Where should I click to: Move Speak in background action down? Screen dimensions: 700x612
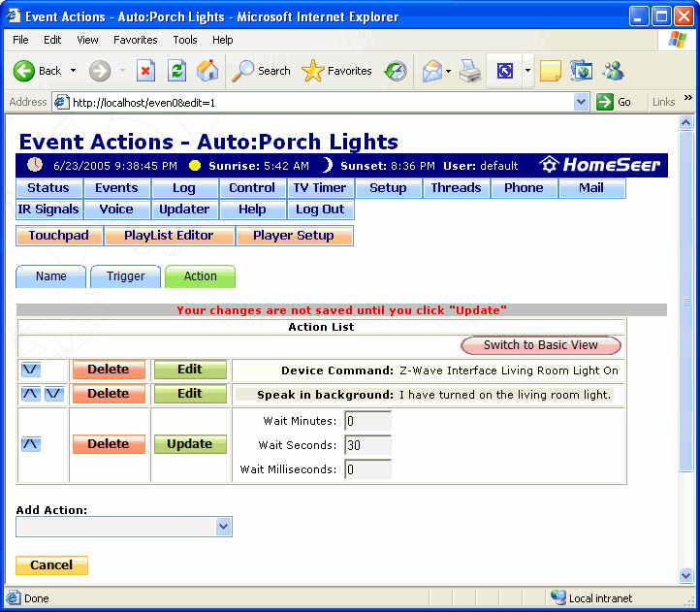tap(54, 394)
